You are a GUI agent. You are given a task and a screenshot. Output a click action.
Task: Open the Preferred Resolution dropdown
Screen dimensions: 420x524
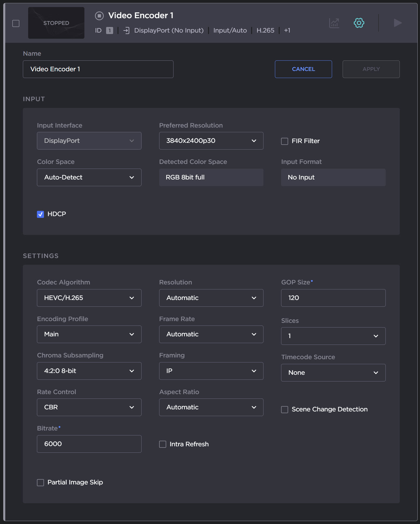[x=211, y=141]
